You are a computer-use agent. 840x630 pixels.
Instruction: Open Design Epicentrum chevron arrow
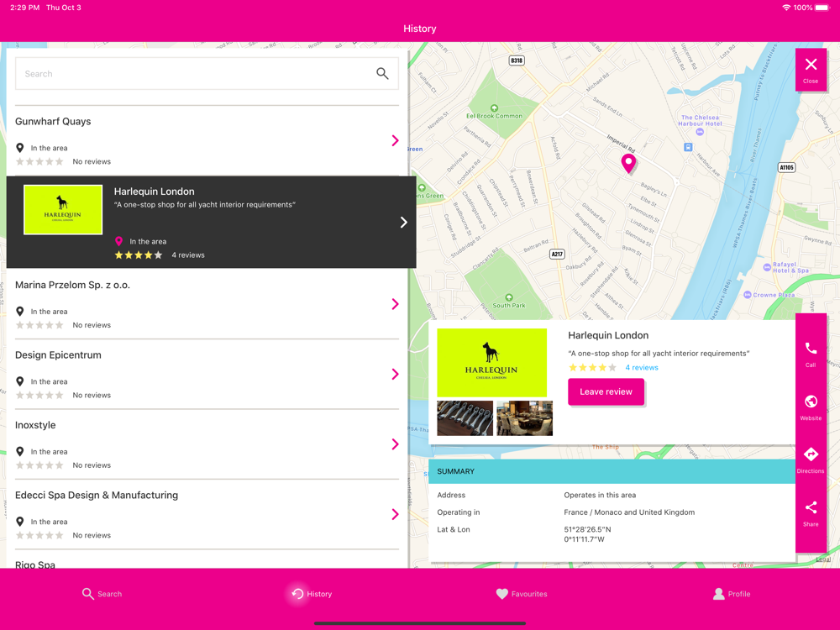[x=395, y=374]
